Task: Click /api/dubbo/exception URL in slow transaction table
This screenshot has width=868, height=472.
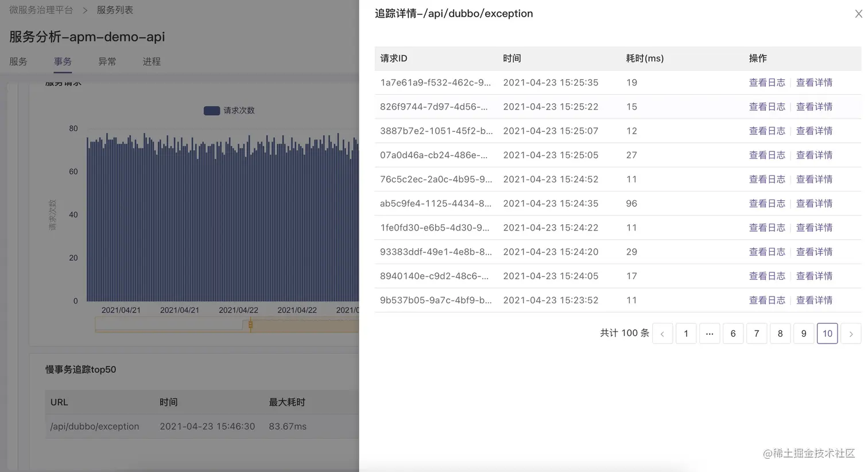Action: [x=95, y=427]
